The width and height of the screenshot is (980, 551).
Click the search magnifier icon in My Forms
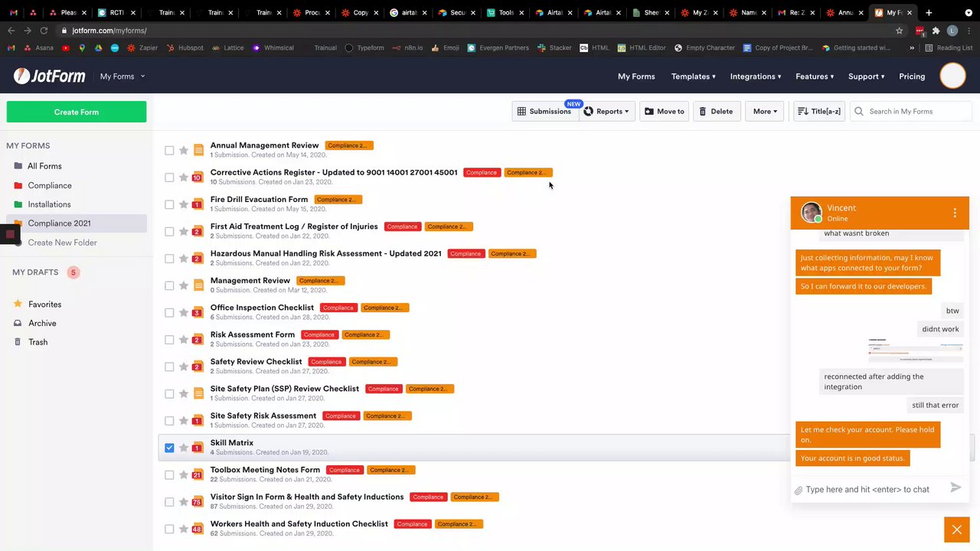pyautogui.click(x=859, y=112)
